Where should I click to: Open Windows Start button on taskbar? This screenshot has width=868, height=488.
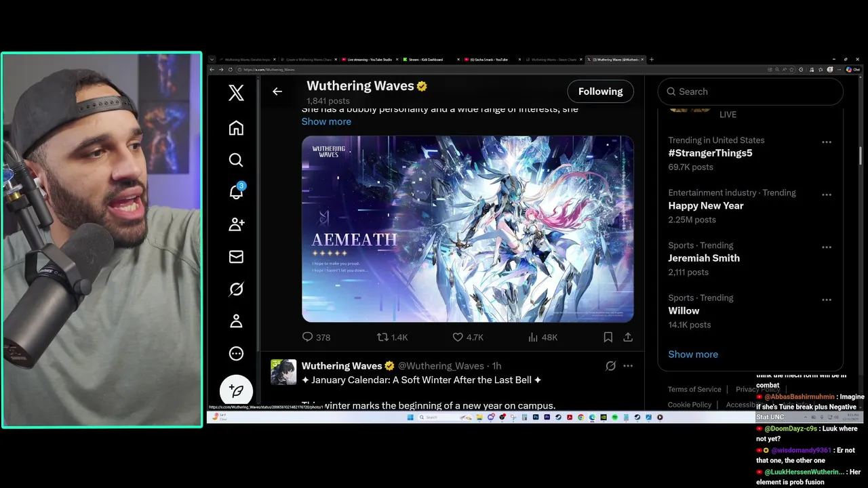[x=410, y=418]
